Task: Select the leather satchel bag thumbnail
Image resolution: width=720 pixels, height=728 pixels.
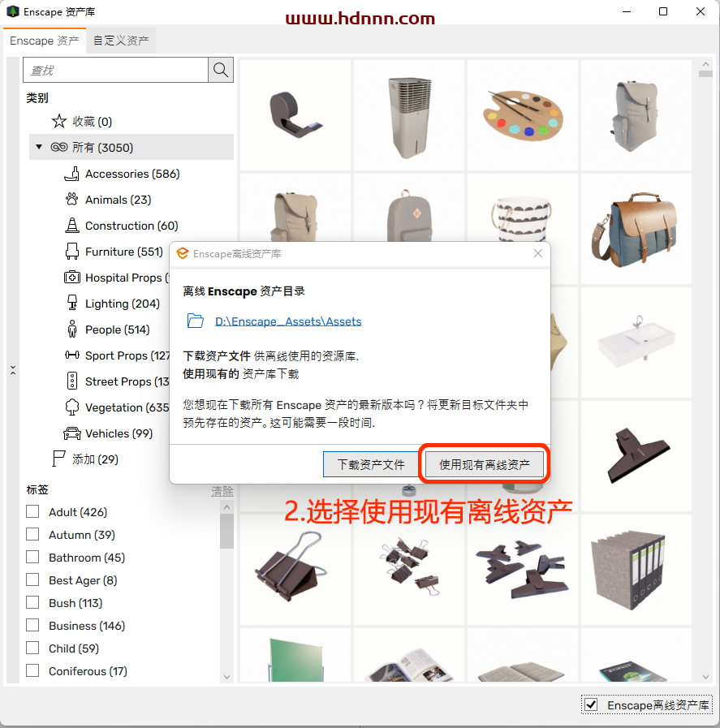Action: [x=636, y=229]
